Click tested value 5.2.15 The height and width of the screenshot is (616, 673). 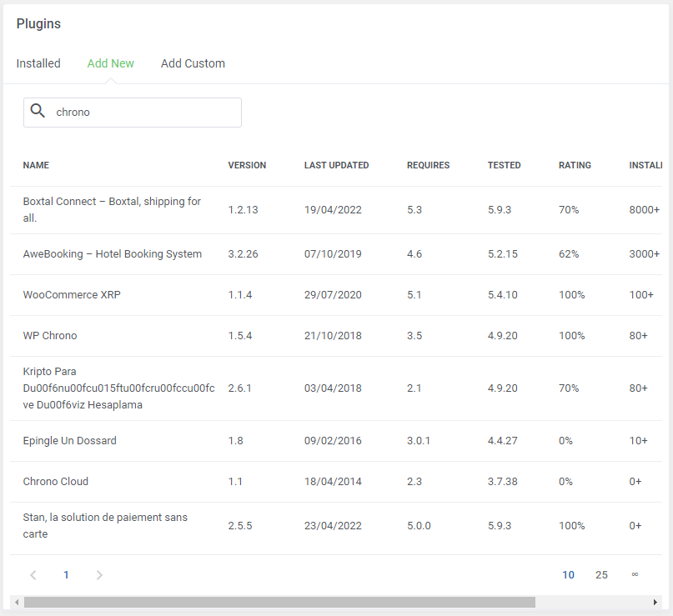tap(503, 254)
